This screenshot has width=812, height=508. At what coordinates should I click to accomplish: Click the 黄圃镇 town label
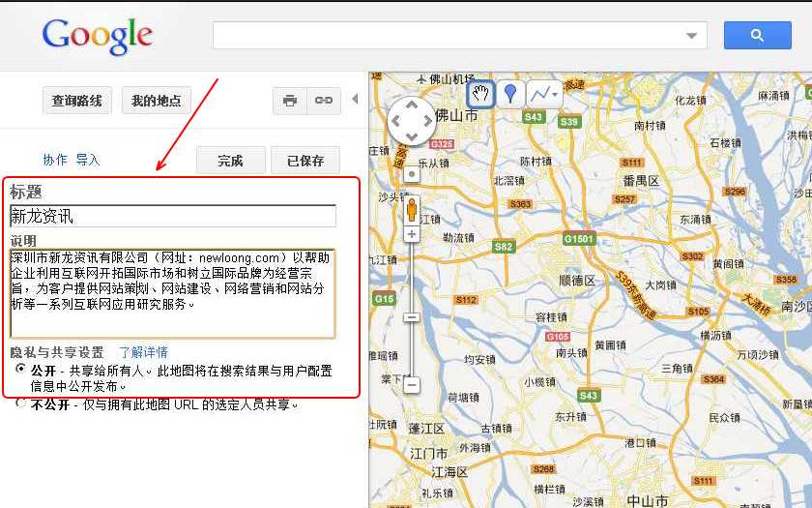610,345
